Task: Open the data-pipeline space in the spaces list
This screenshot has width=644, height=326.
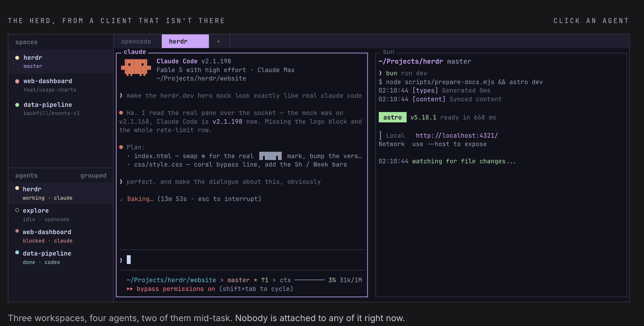Action: pos(61,109)
